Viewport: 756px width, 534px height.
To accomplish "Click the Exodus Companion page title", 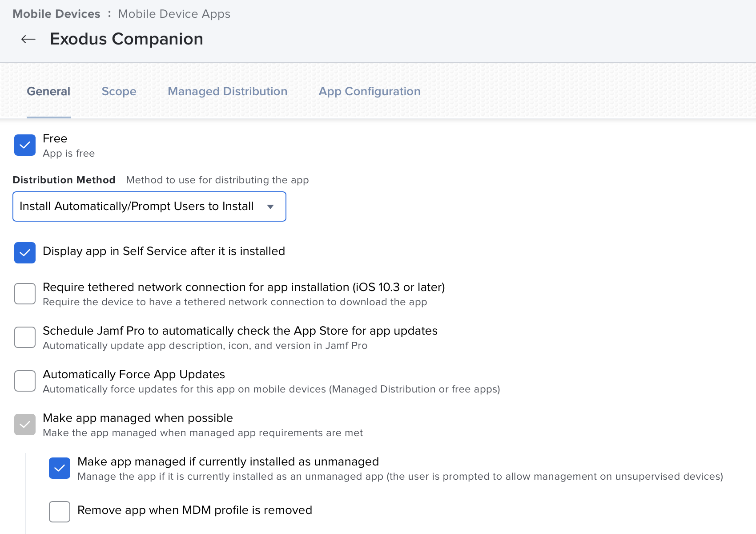I will 127,39.
